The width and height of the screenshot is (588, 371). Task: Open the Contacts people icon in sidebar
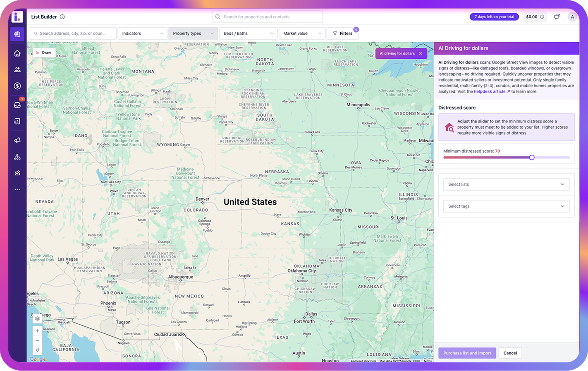point(17,69)
